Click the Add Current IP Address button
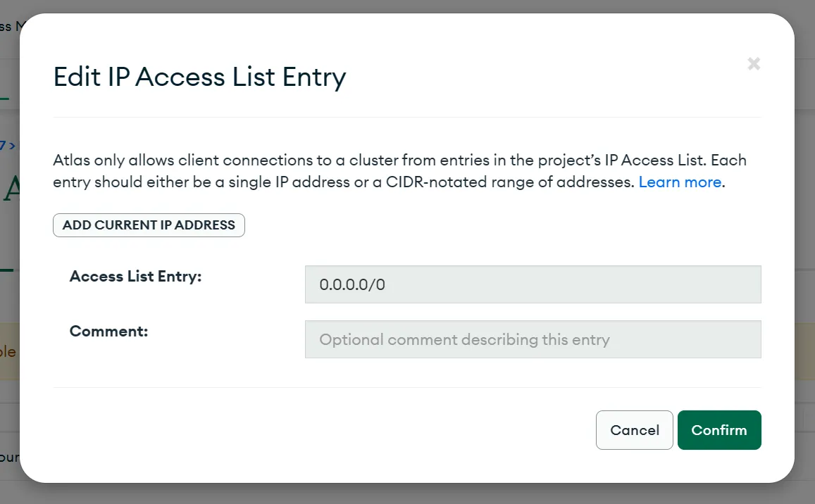The height and width of the screenshot is (504, 815). tap(149, 225)
